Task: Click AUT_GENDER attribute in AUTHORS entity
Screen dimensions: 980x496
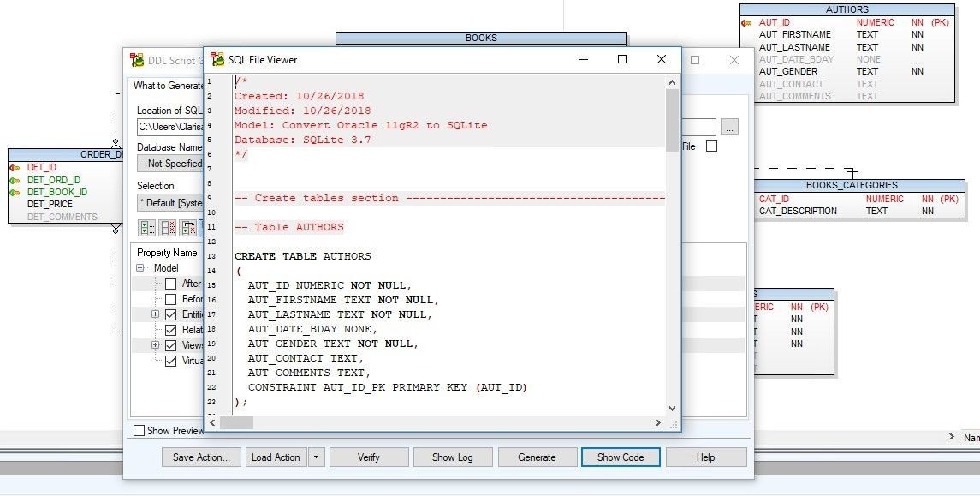Action: pos(787,71)
